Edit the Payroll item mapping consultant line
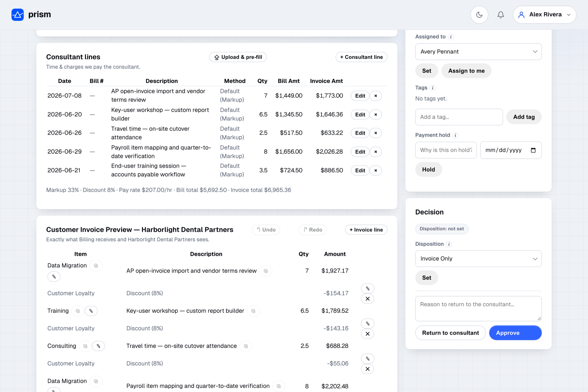This screenshot has height=392, width=588. pyautogui.click(x=360, y=152)
